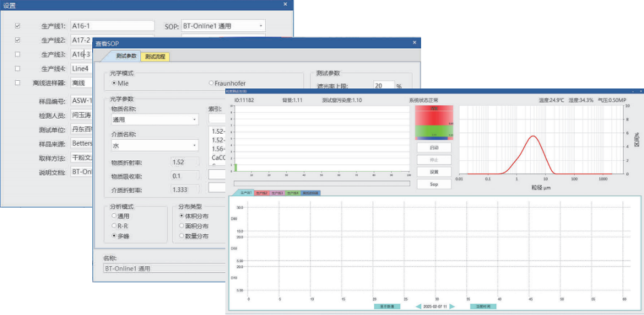Click the 遮光率上限 input field
The height and width of the screenshot is (315, 644).
click(x=383, y=86)
